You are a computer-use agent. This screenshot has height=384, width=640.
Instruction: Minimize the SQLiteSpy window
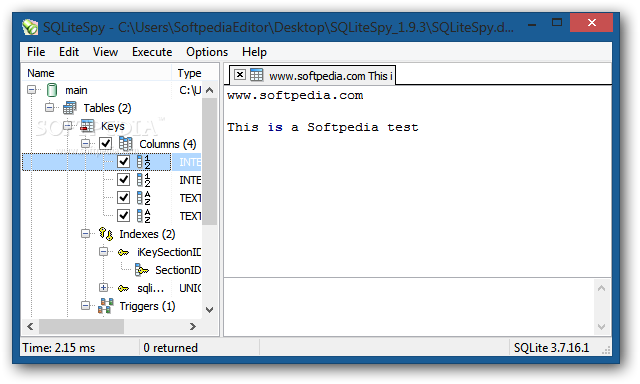(x=531, y=24)
